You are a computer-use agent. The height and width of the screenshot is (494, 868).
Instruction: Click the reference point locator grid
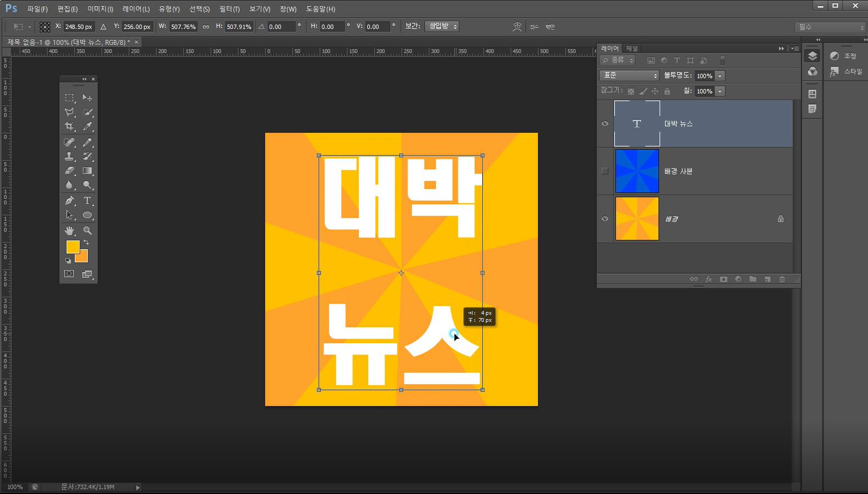[x=45, y=26]
